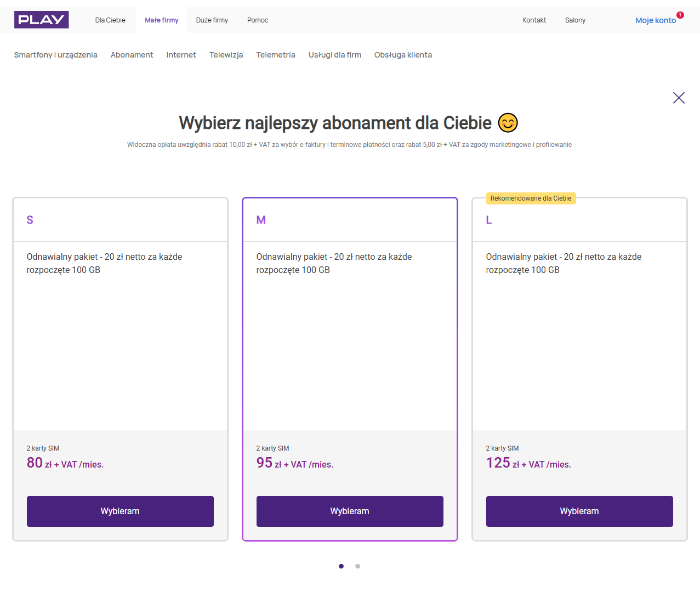This screenshot has width=700, height=592.
Task: Click the PLAY logo
Action: [x=42, y=20]
